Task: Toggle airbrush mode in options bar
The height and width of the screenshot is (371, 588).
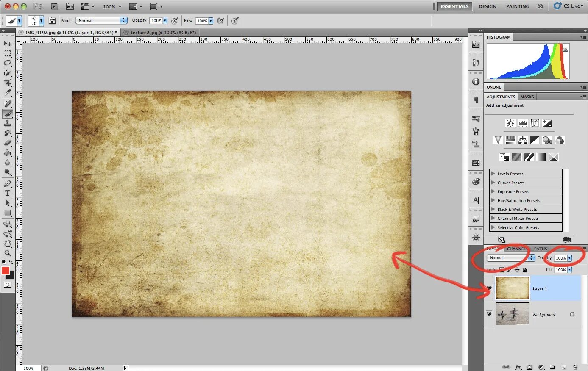Action: (x=221, y=20)
